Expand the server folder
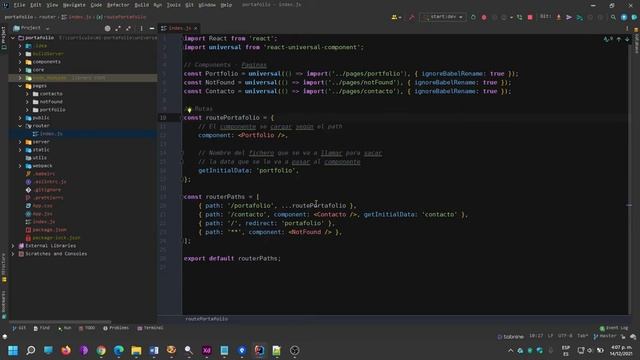 coord(20,142)
